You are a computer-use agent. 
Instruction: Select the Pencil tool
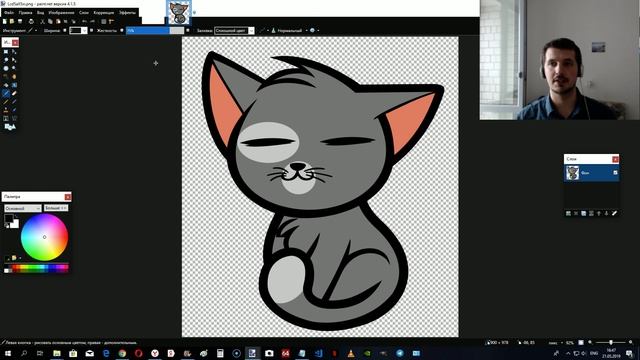6,102
